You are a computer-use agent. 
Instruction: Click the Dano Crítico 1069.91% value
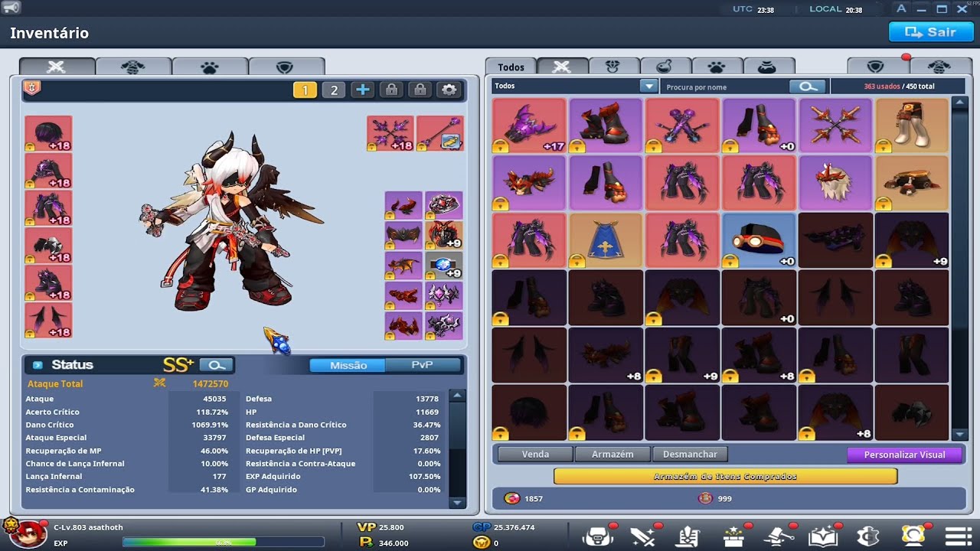point(210,425)
